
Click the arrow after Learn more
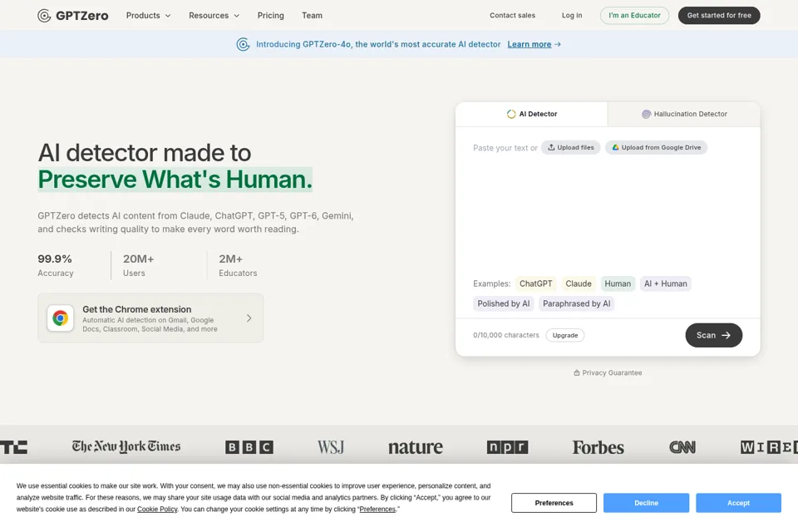click(558, 44)
